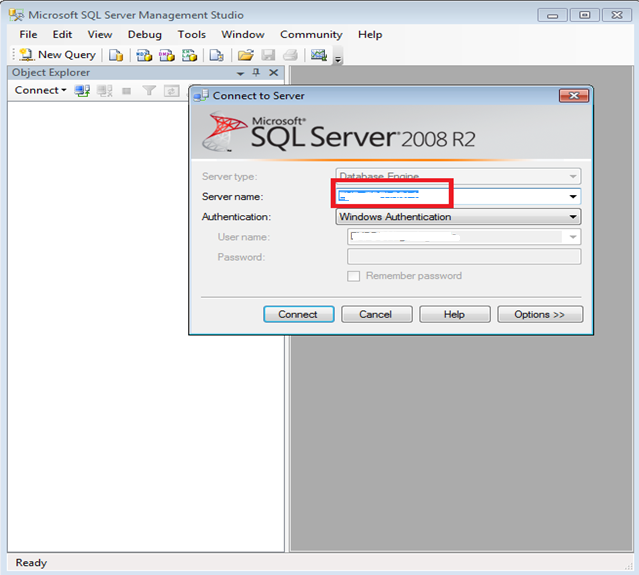Expand the Server name dropdown arrow

(x=573, y=196)
